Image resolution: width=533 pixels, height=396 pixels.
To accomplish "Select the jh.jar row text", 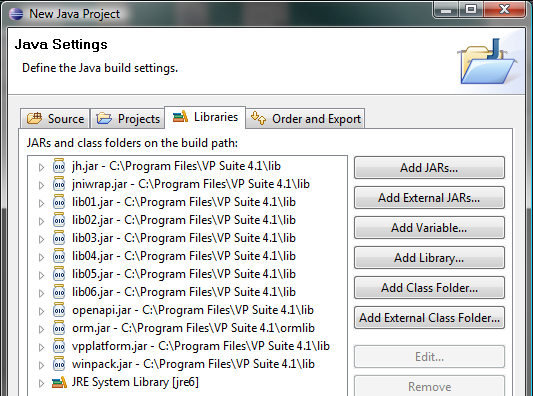I will 176,166.
